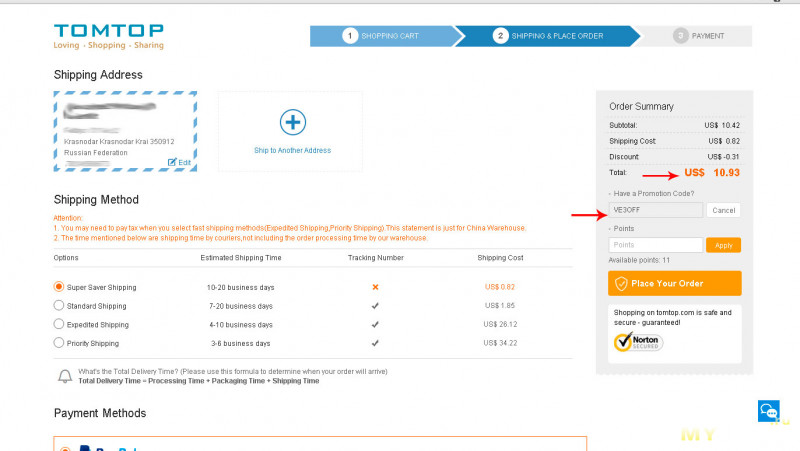
Task: Cancel the applied promotion code
Action: pos(723,210)
